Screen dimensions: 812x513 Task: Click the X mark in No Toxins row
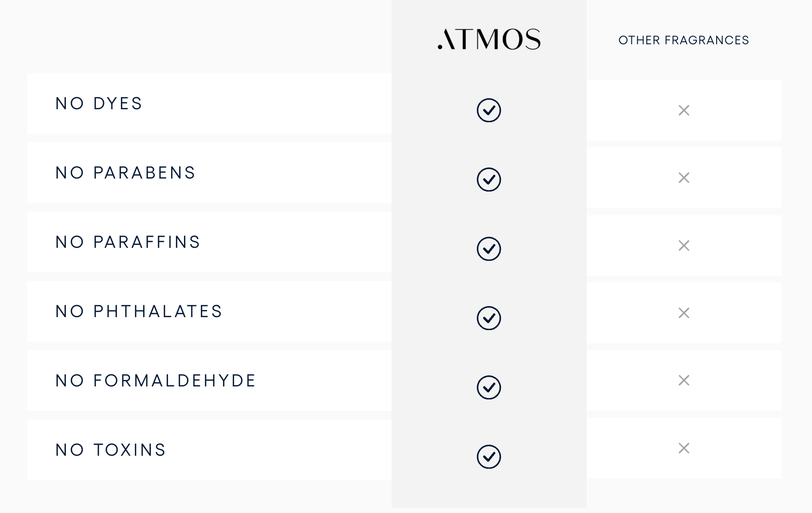point(684,448)
